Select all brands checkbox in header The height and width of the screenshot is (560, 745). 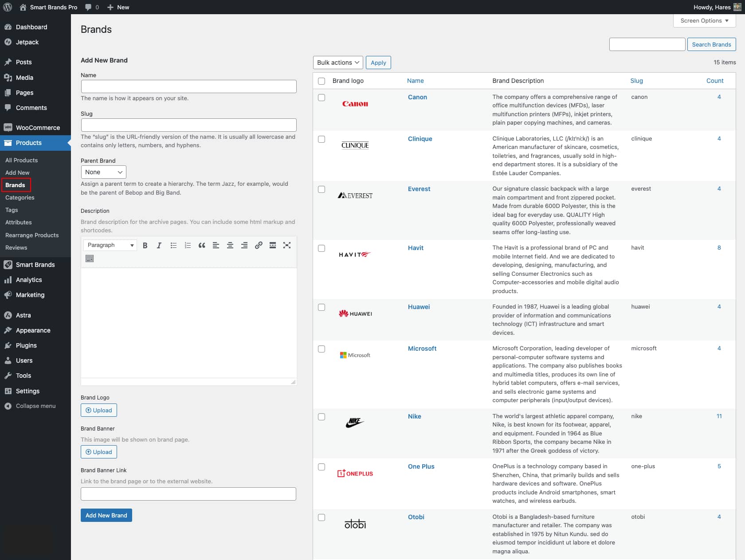point(322,81)
